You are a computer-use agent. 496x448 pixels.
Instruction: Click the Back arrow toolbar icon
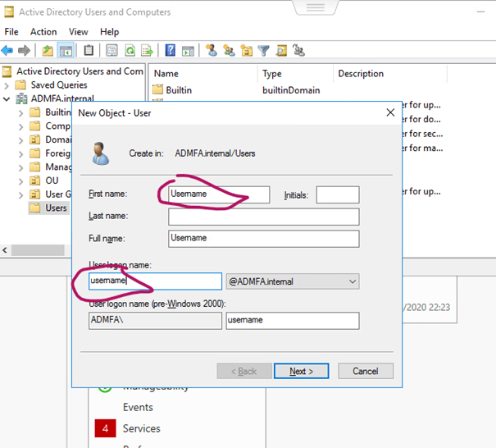pos(8,51)
